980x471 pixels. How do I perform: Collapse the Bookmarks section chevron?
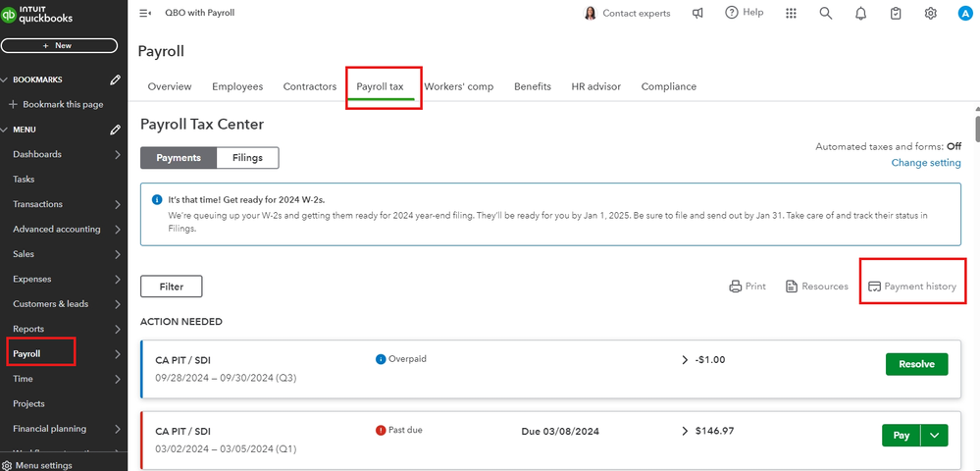tap(5, 79)
